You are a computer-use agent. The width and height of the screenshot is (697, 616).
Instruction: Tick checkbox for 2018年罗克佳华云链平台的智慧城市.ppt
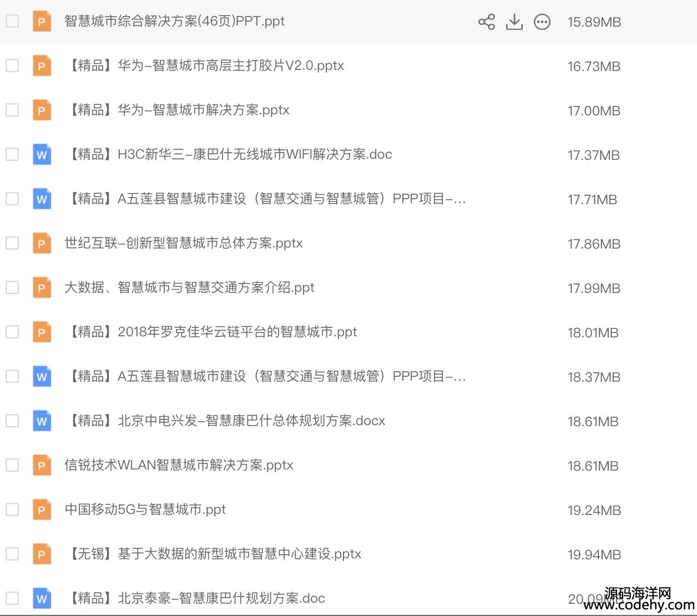pos(12,332)
